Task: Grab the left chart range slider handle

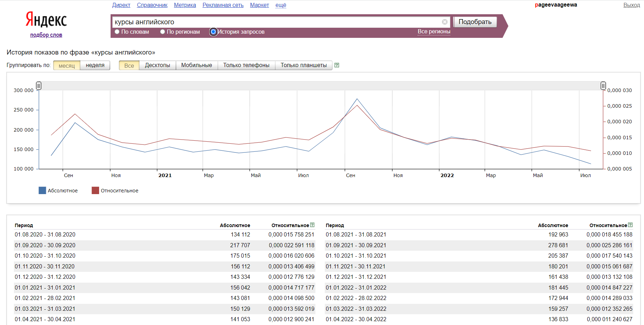Action: click(39, 85)
